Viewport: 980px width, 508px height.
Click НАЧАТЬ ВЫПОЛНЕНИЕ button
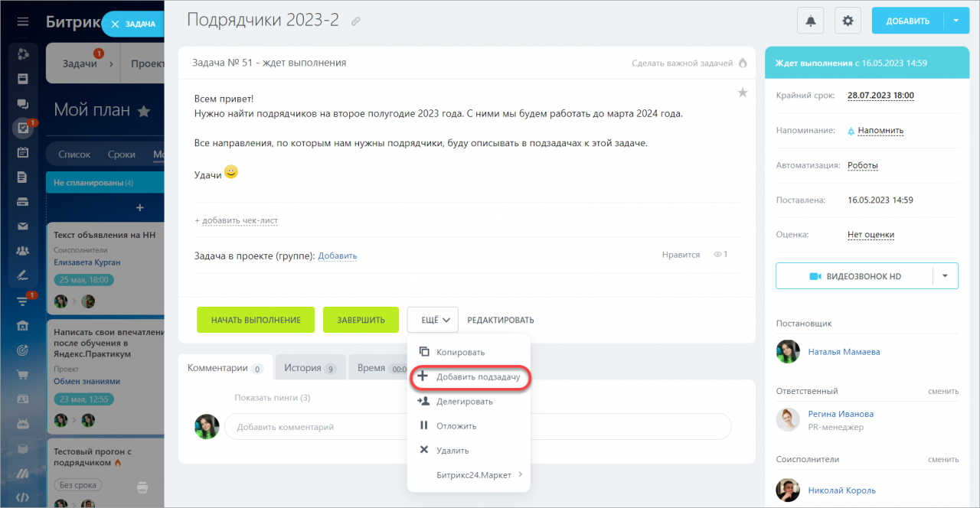click(256, 320)
